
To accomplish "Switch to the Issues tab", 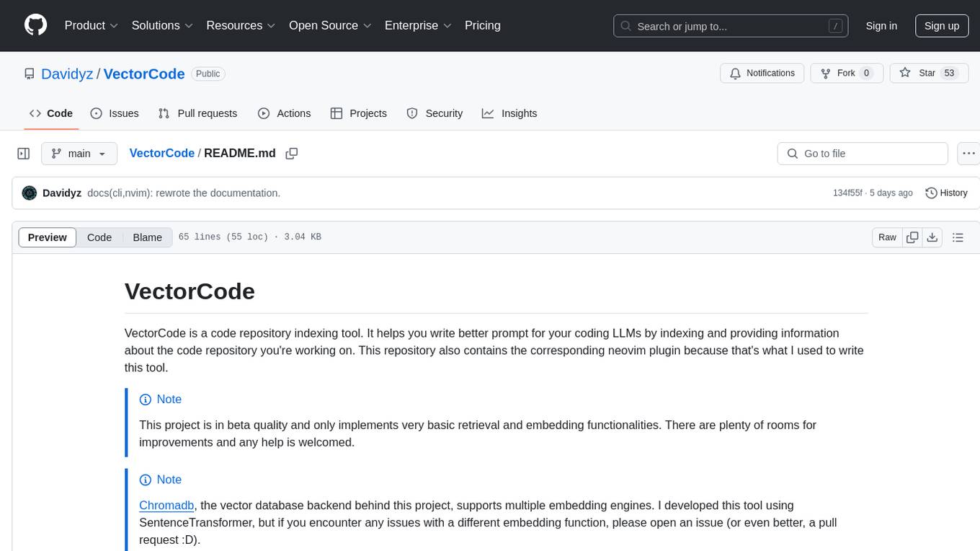I will (115, 113).
